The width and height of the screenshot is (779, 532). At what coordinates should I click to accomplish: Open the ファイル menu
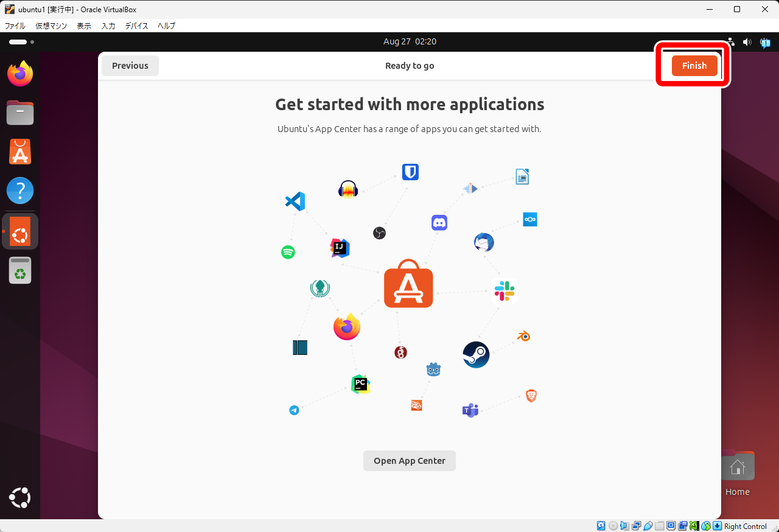tap(15, 26)
